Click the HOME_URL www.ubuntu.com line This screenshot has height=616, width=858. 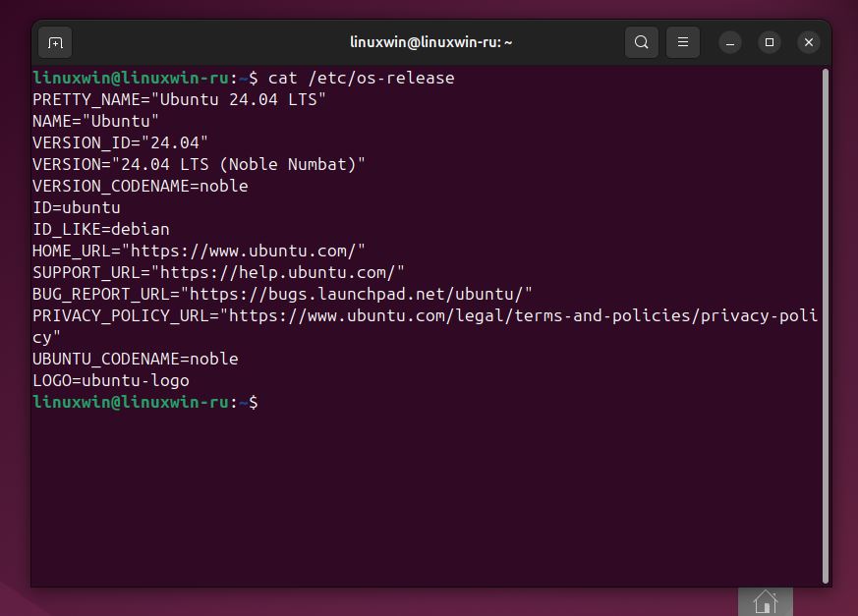click(199, 252)
